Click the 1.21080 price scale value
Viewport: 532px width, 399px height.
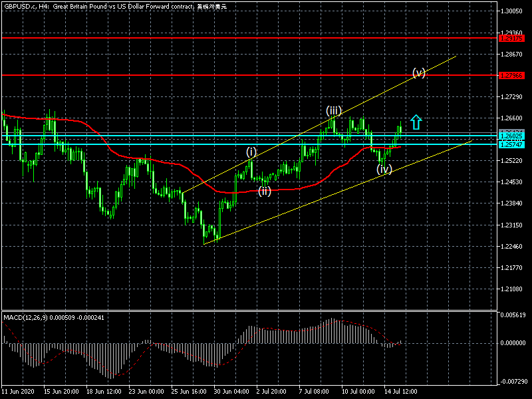pyautogui.click(x=511, y=289)
